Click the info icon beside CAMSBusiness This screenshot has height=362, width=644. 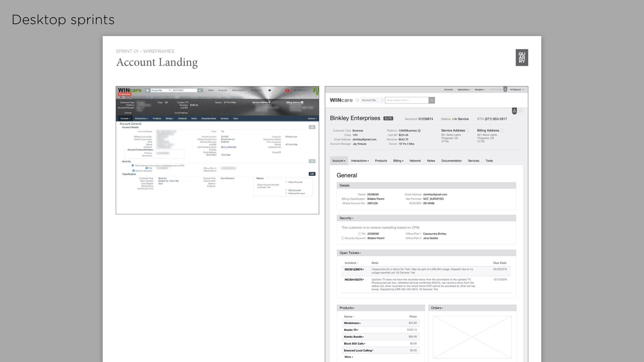419,131
